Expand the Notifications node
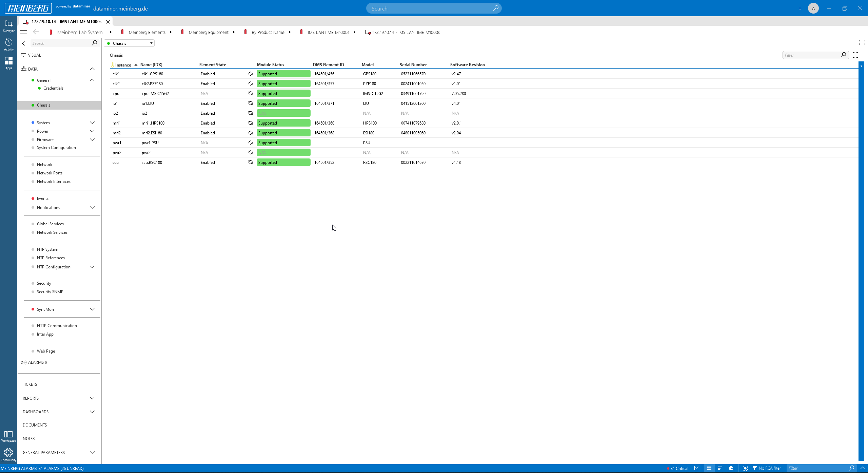Screen dimensions: 868x473 click(x=92, y=207)
